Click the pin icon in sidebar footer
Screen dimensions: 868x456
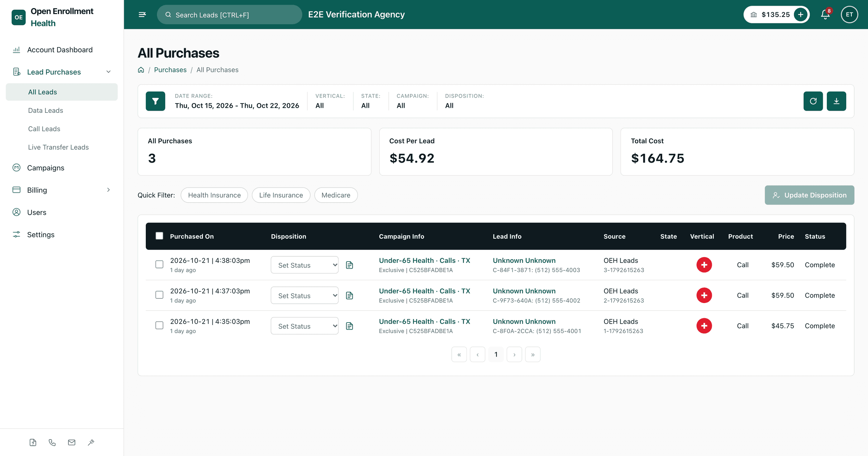pyautogui.click(x=91, y=442)
